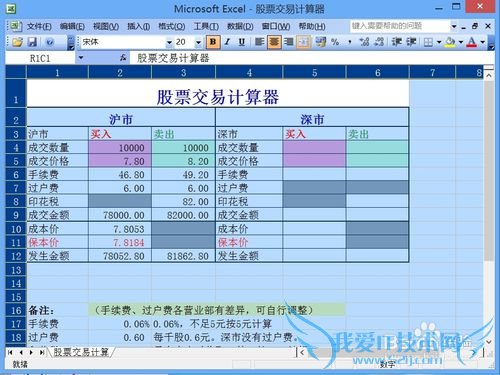
Task: Toggle Merge and Center button
Action: coord(303,42)
